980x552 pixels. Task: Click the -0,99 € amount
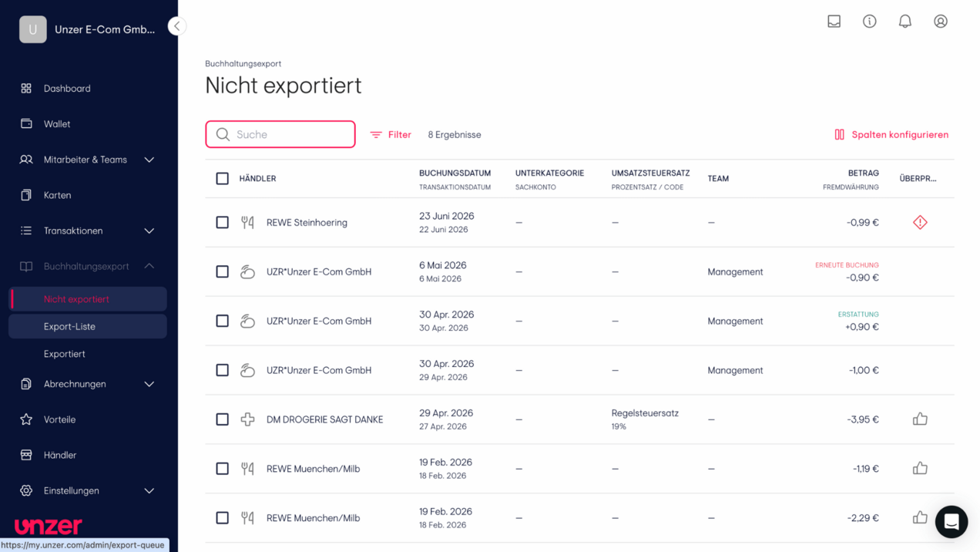[x=863, y=222]
